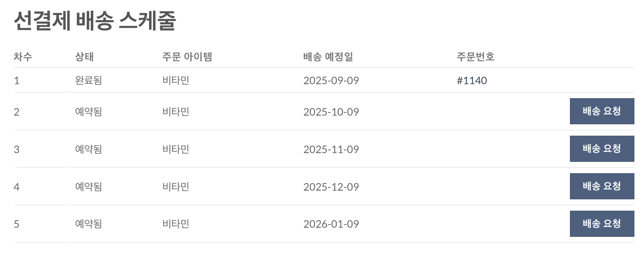This screenshot has width=644, height=253.
Task: Click the 예약됨 status in round 5
Action: pyautogui.click(x=88, y=224)
